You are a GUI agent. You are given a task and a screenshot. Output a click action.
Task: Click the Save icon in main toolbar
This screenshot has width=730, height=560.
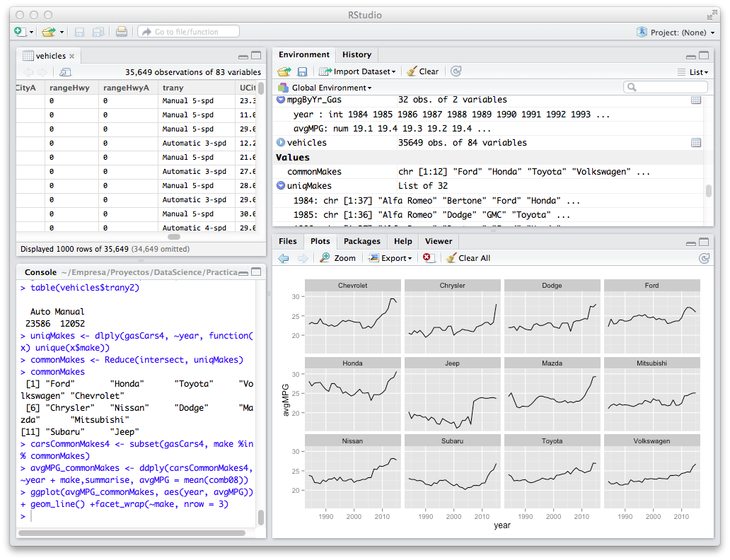point(80,32)
